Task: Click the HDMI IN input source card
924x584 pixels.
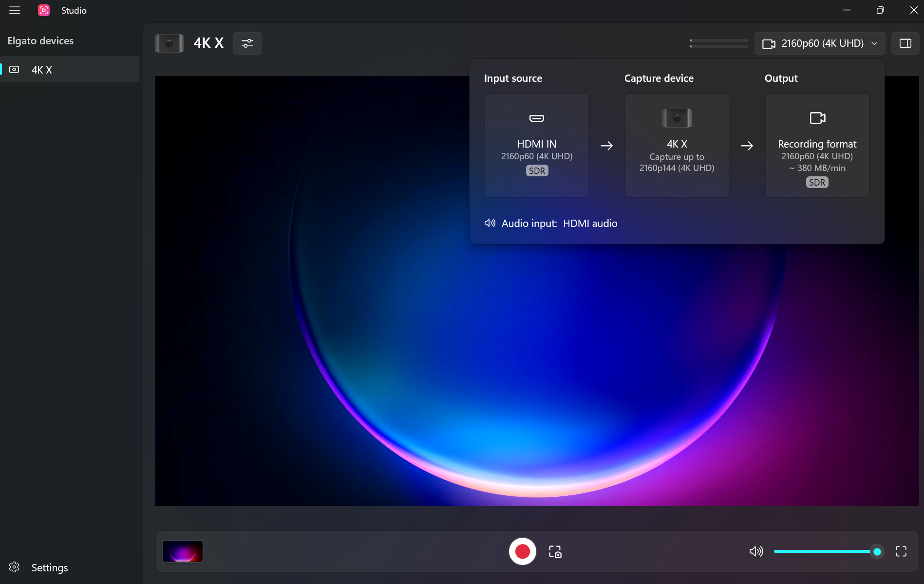Action: point(537,146)
